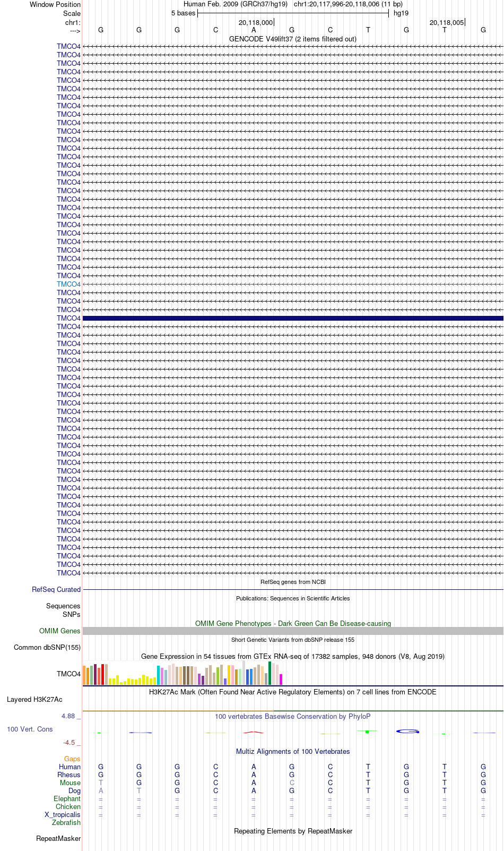Select the Dog alignment row label
Image resolution: width=504 pixels, height=851 pixels.
[x=75, y=790]
